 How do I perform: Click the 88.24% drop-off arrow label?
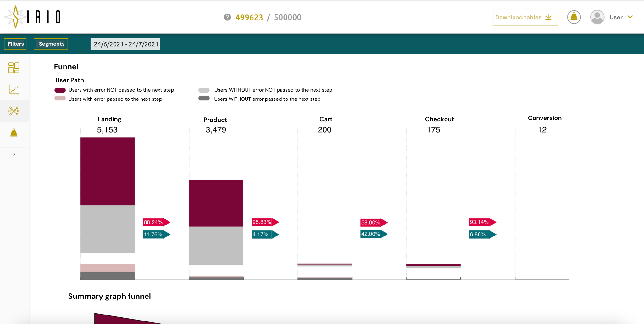[157, 222]
